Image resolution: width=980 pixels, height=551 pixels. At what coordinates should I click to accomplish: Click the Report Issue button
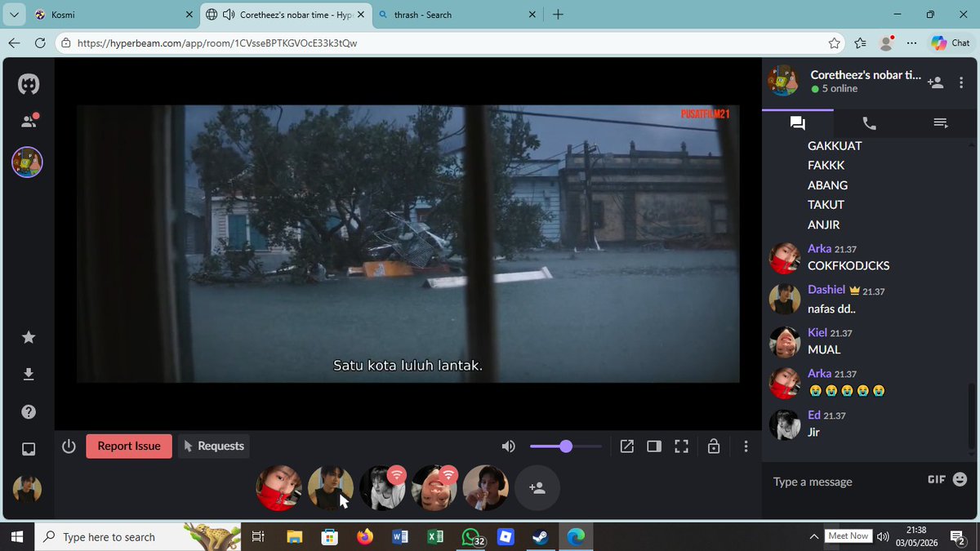tap(129, 447)
